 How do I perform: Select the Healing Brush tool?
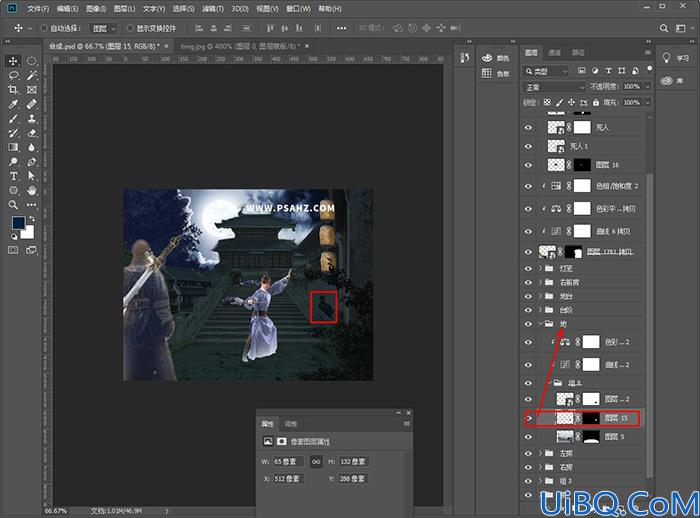point(31,104)
